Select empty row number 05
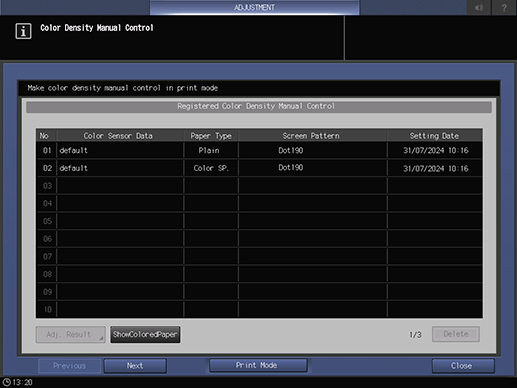The image size is (517, 388). [x=259, y=221]
